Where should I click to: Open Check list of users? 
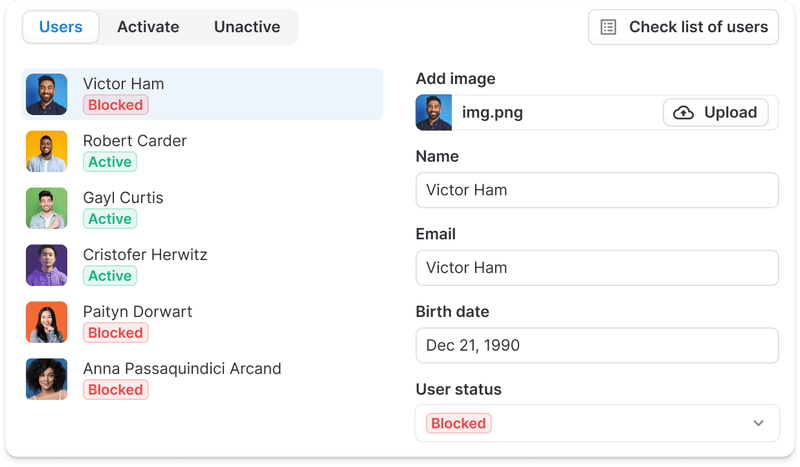click(683, 27)
